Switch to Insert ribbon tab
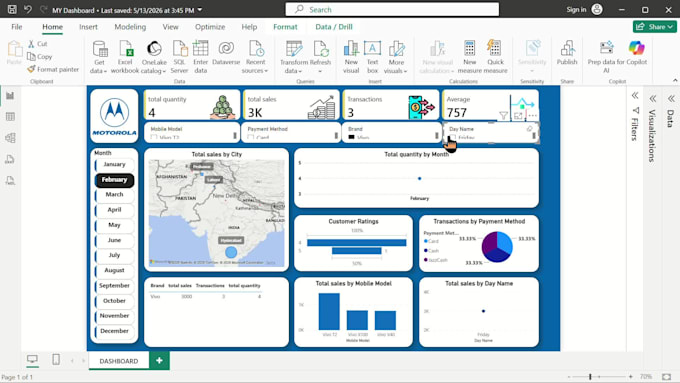The height and width of the screenshot is (383, 680). point(88,27)
